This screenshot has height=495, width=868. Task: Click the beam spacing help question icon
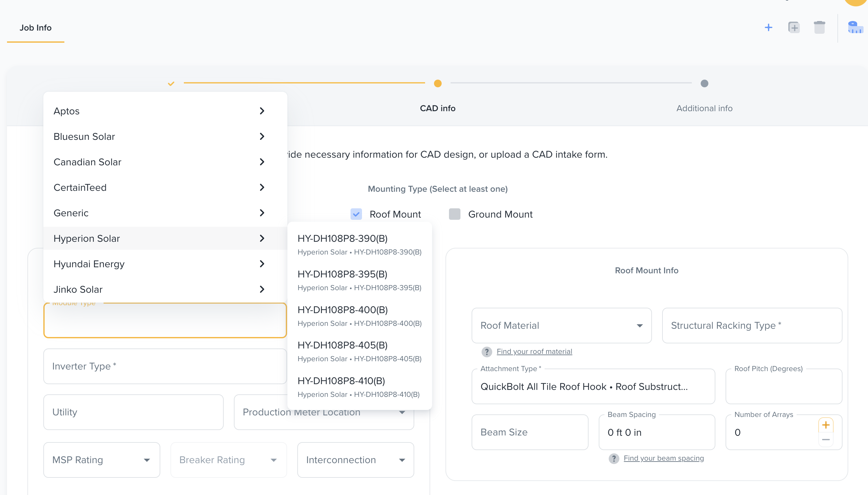coord(614,458)
